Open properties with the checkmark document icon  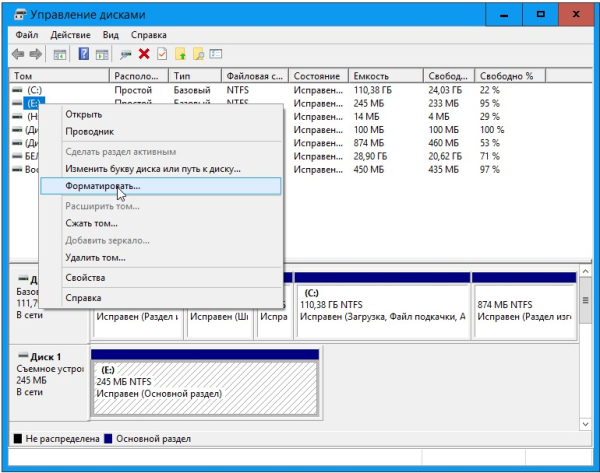162,54
